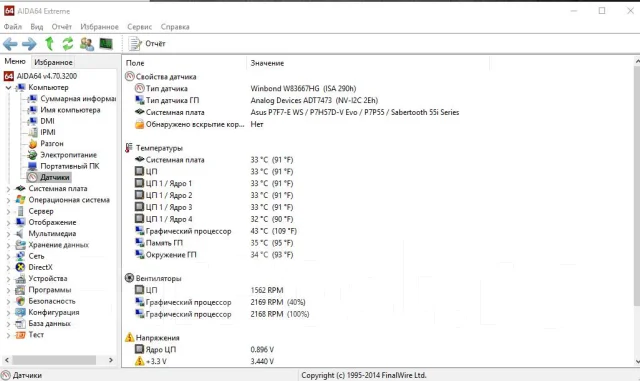Click the Безопасность shield icon
Viewport: 640px width, 381px height.
tap(20, 301)
